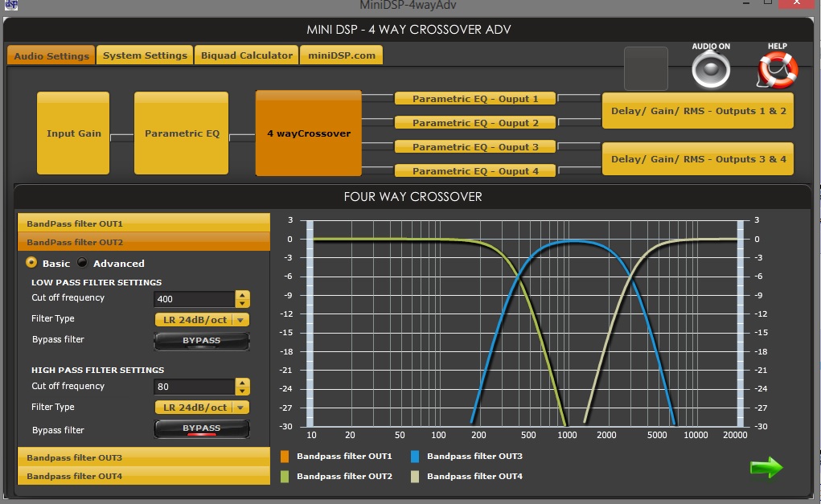Select the Advanced mode radio button
The width and height of the screenshot is (821, 504).
point(82,262)
